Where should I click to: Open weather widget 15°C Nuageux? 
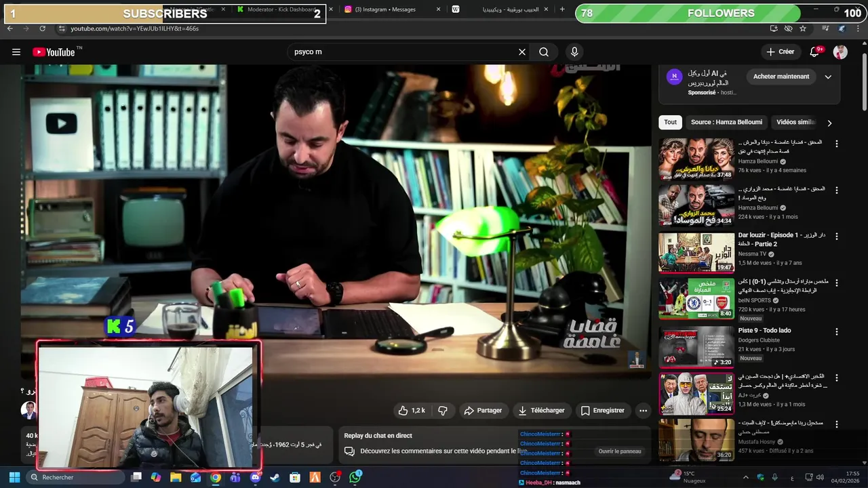tap(689, 477)
